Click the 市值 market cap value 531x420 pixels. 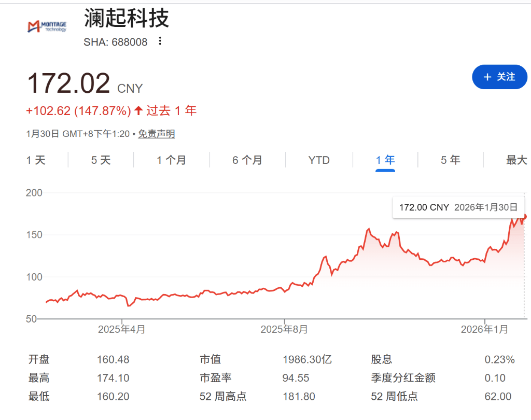(307, 359)
